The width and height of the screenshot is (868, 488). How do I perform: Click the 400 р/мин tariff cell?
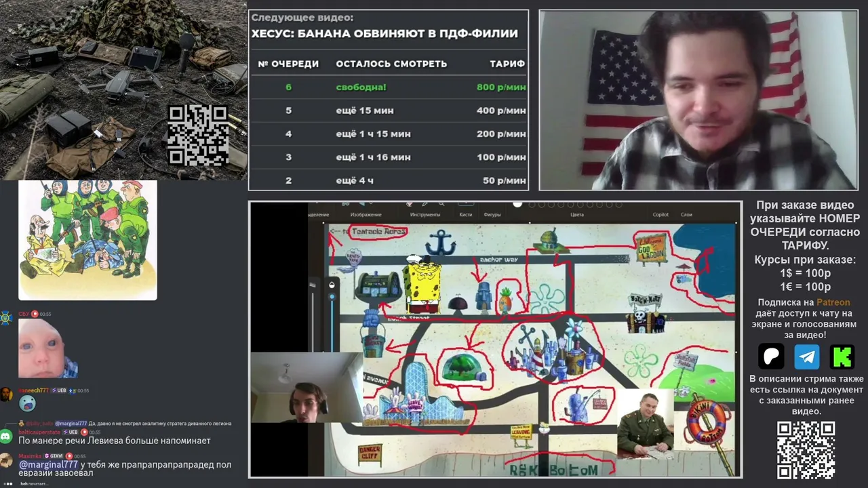coord(501,110)
